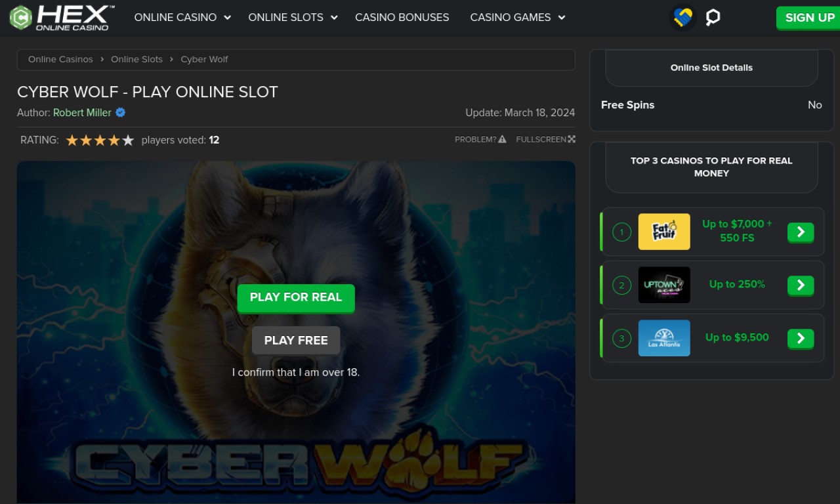
Task: Open the chat bubble search icon
Action: pos(713,18)
